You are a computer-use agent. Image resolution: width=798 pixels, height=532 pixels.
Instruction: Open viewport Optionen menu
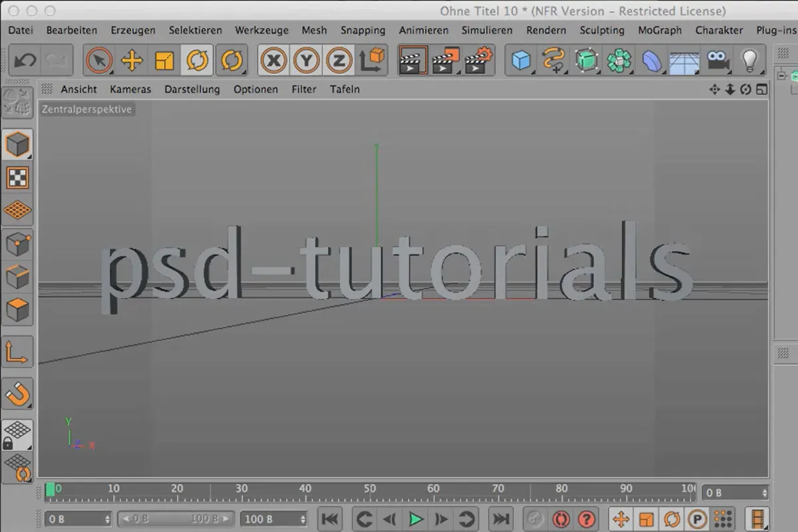(x=255, y=89)
